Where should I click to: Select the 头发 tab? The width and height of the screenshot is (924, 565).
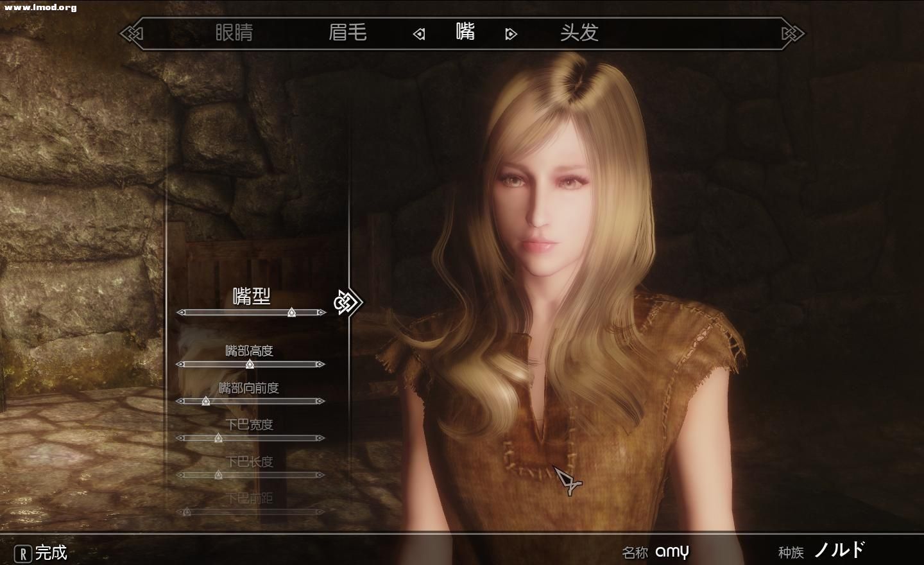pos(579,32)
